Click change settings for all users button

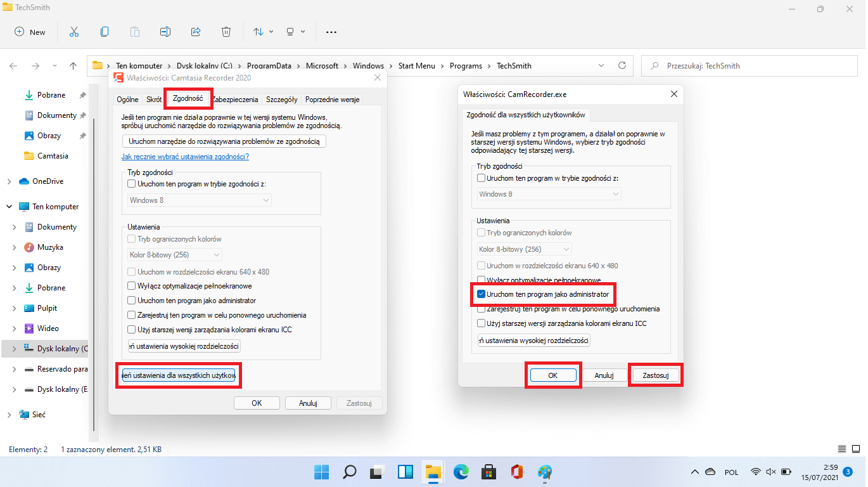coord(179,376)
